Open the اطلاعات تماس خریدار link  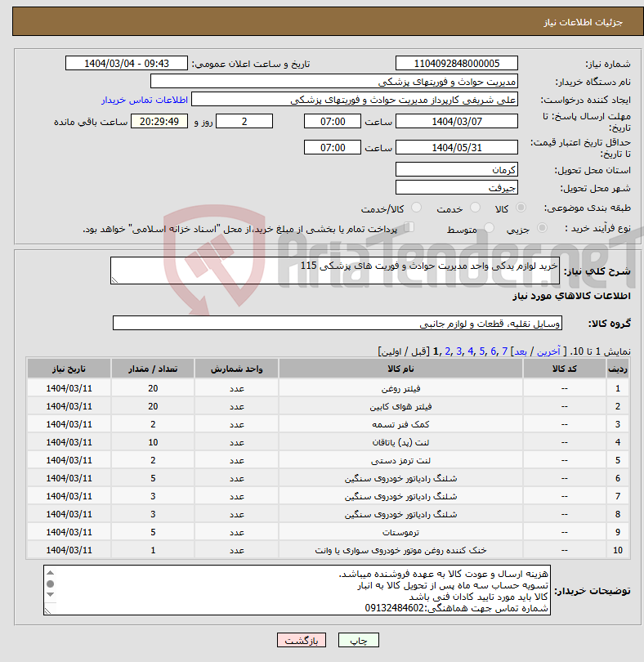[145, 100]
